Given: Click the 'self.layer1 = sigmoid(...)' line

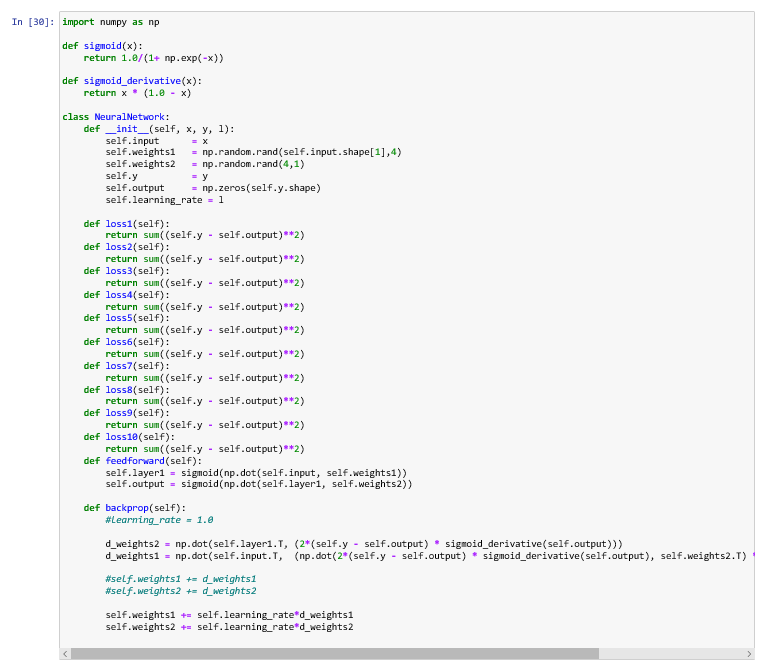Looking at the screenshot, I should [x=256, y=473].
